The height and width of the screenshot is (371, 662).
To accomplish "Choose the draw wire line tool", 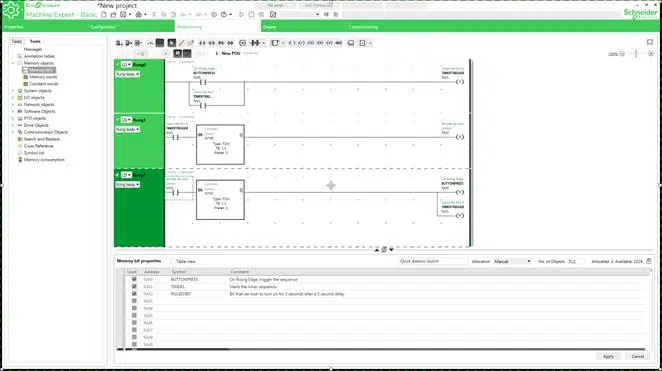I will tap(181, 43).
